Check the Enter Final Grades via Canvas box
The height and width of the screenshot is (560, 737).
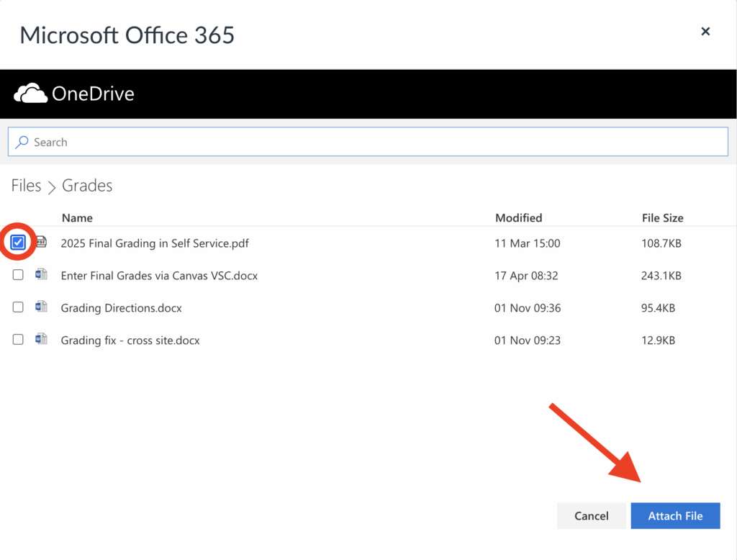coord(17,275)
